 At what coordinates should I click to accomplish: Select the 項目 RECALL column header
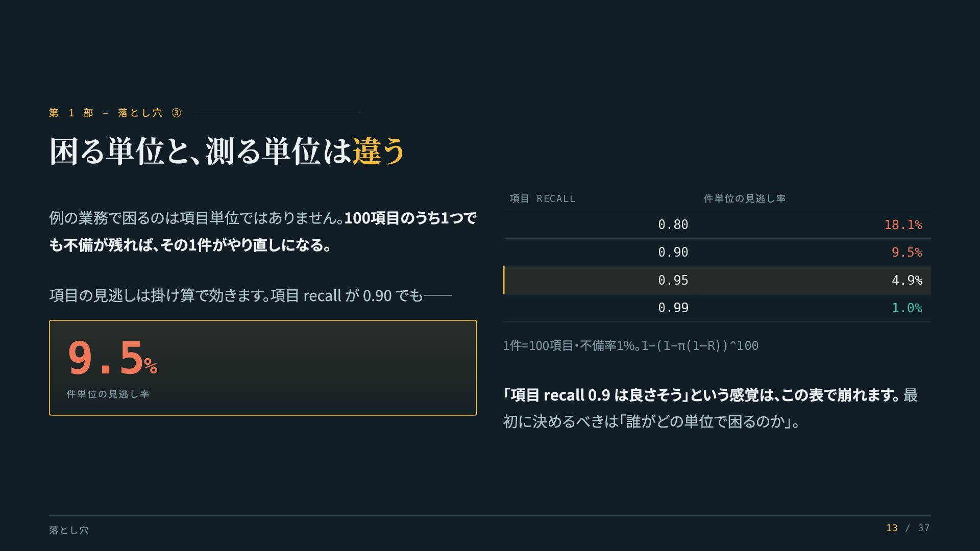click(x=543, y=198)
